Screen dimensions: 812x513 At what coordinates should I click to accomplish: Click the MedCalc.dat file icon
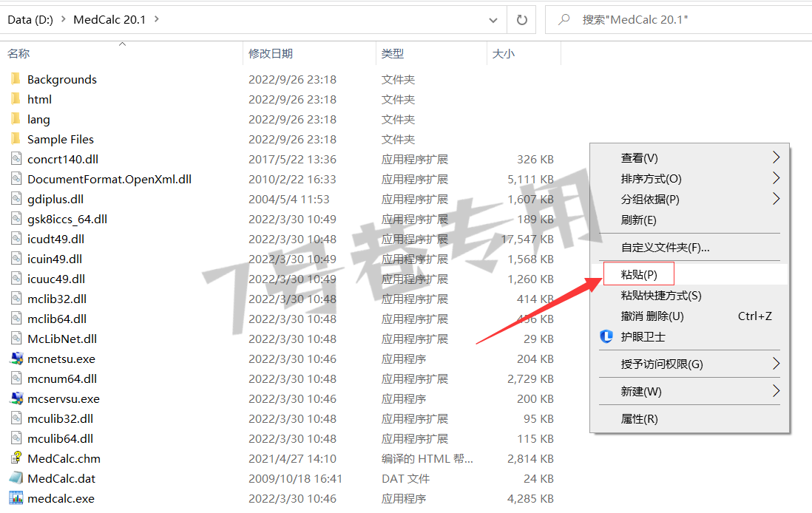pyautogui.click(x=16, y=478)
